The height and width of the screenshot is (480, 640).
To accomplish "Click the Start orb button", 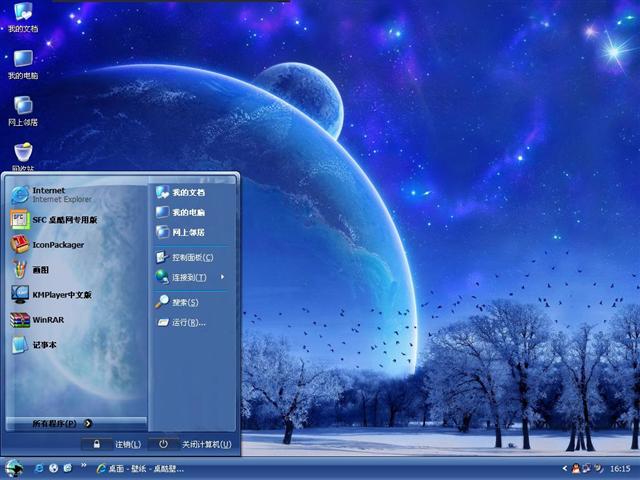I will [x=14, y=468].
